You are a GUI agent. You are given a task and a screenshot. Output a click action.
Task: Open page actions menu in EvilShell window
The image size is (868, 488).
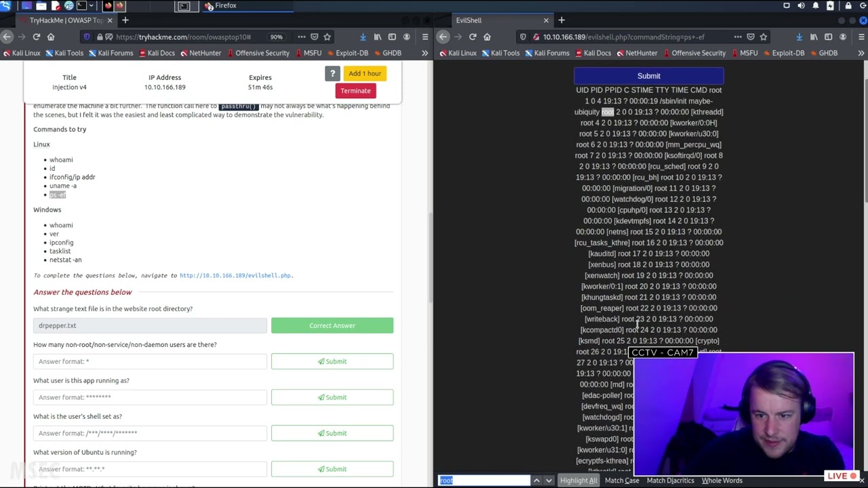738,37
